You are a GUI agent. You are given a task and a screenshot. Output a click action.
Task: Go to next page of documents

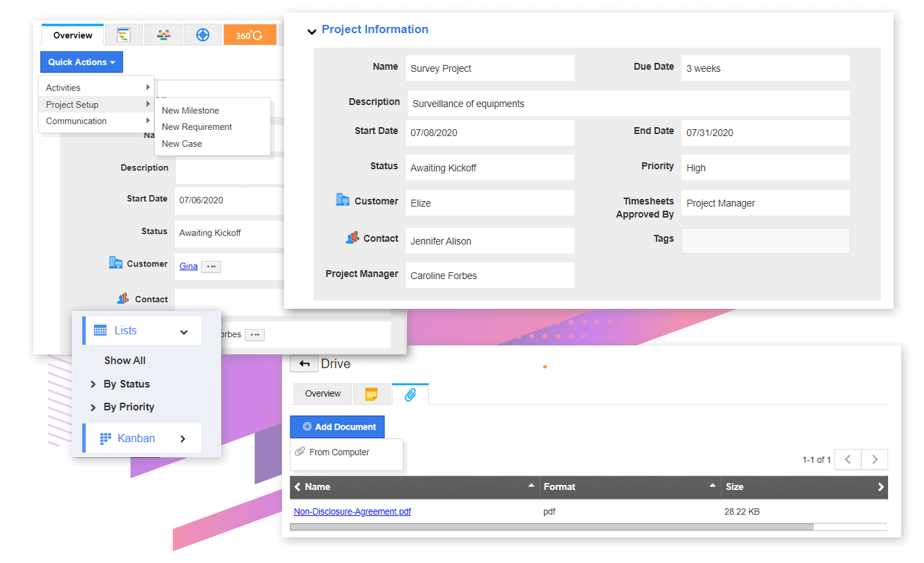tap(874, 459)
